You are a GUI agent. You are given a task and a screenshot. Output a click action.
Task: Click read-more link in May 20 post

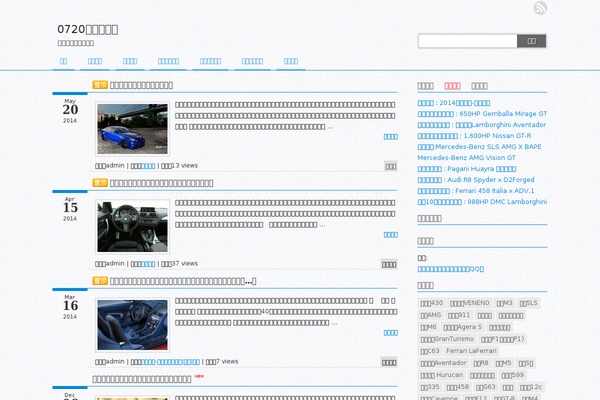(391, 137)
